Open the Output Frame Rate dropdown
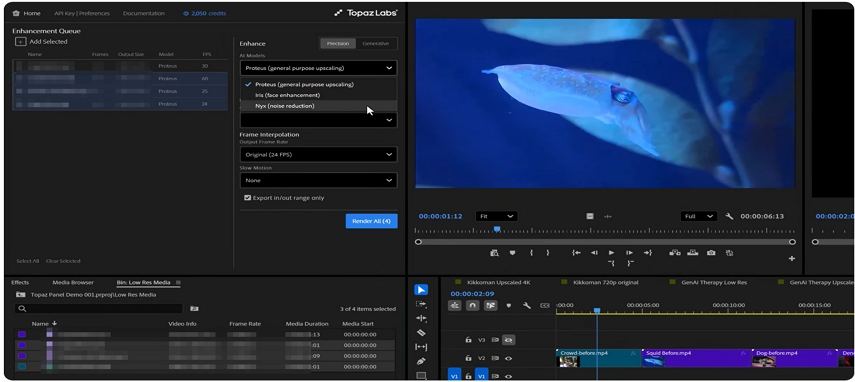855x382 pixels. [x=318, y=154]
